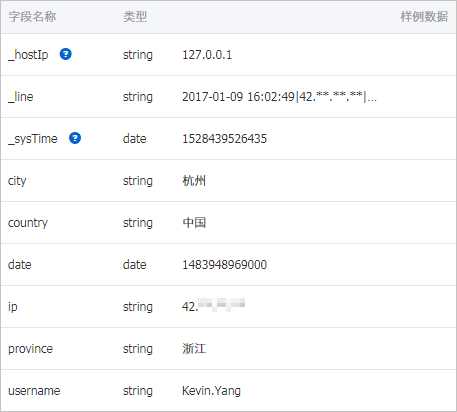Click the 类型 column header
The image size is (457, 412).
[x=135, y=16]
